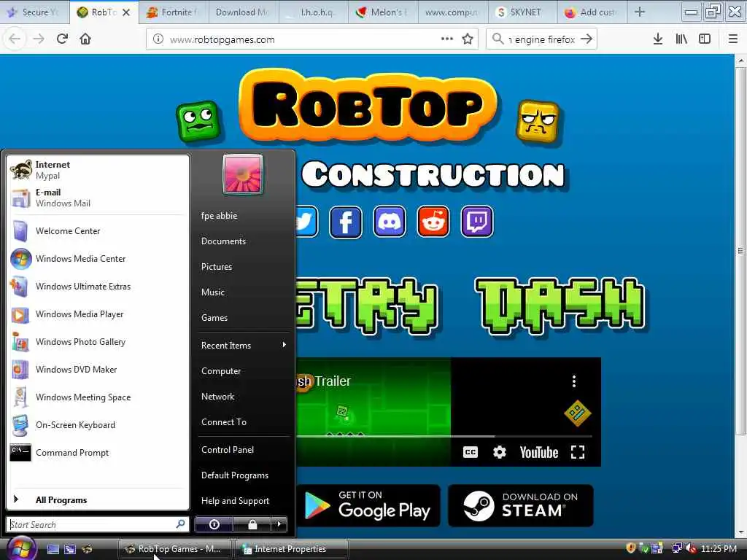Launch Windows Media Center

point(98,259)
